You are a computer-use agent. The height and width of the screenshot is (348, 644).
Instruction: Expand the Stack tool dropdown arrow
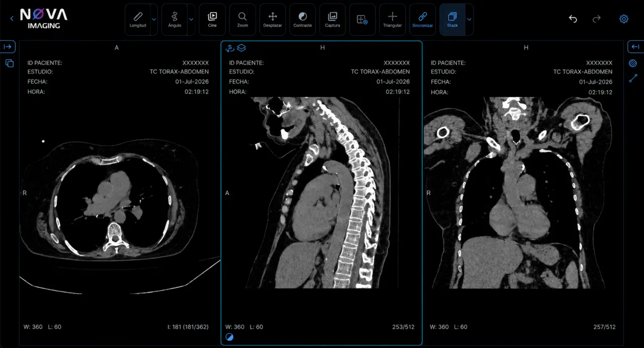pos(469,20)
